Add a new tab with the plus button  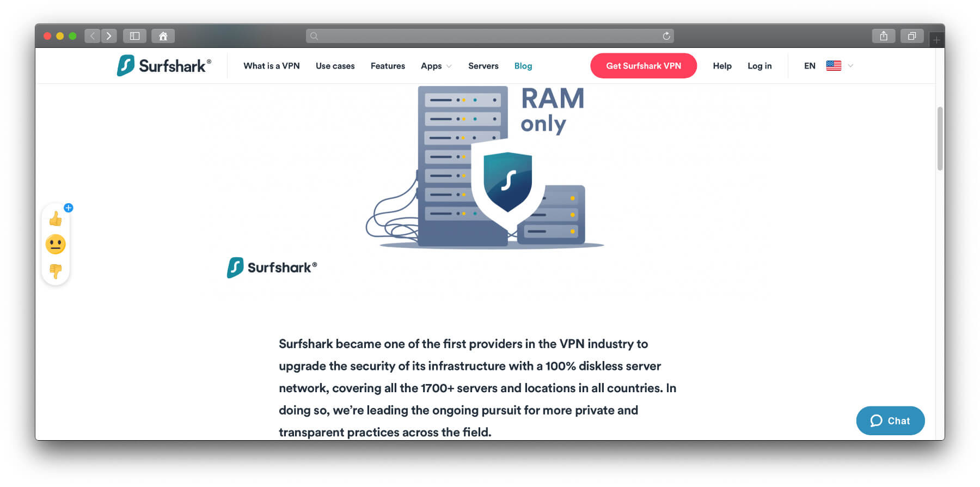936,40
